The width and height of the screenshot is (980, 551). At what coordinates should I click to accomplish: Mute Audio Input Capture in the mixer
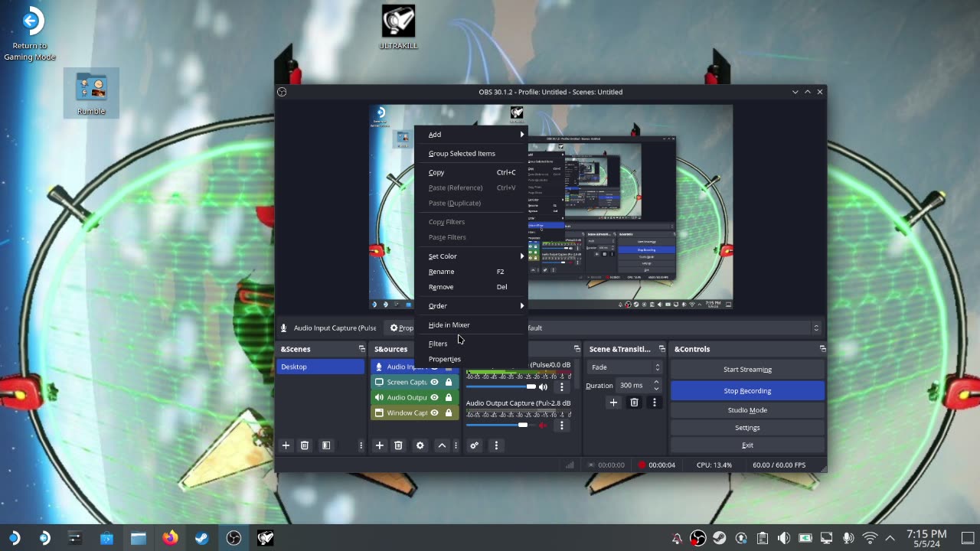(544, 386)
